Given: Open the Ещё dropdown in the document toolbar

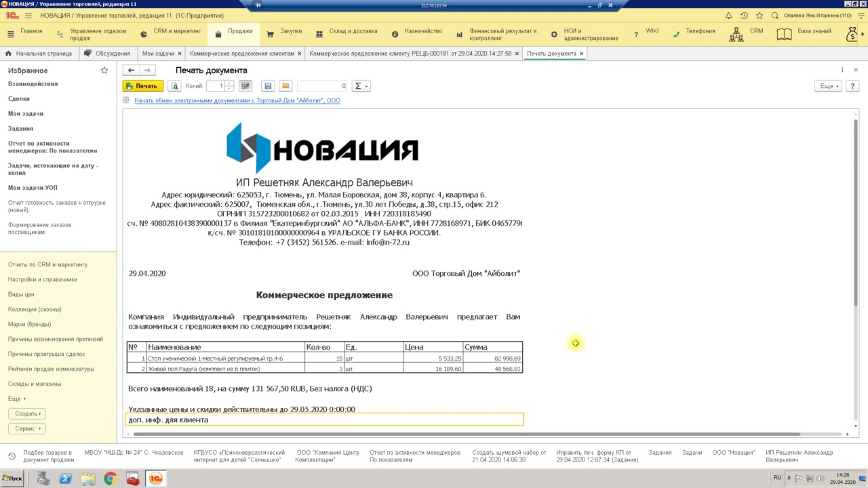Looking at the screenshot, I should click(828, 86).
